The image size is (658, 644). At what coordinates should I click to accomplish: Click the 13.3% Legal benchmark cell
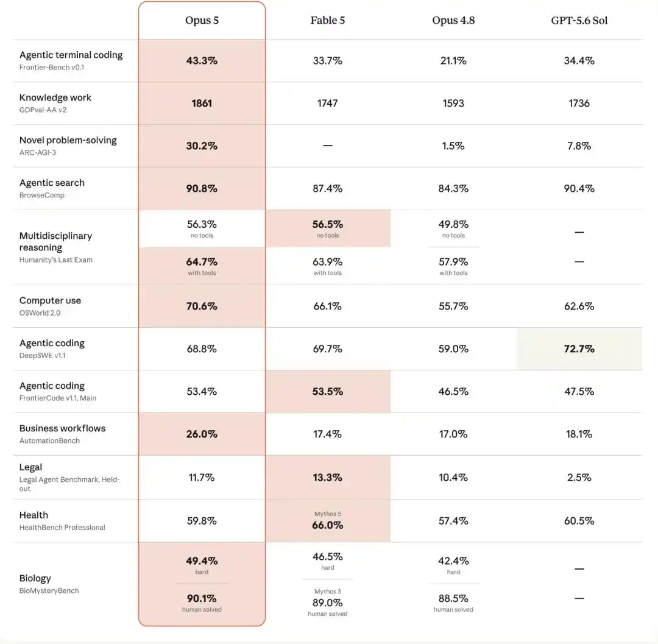pos(328,478)
